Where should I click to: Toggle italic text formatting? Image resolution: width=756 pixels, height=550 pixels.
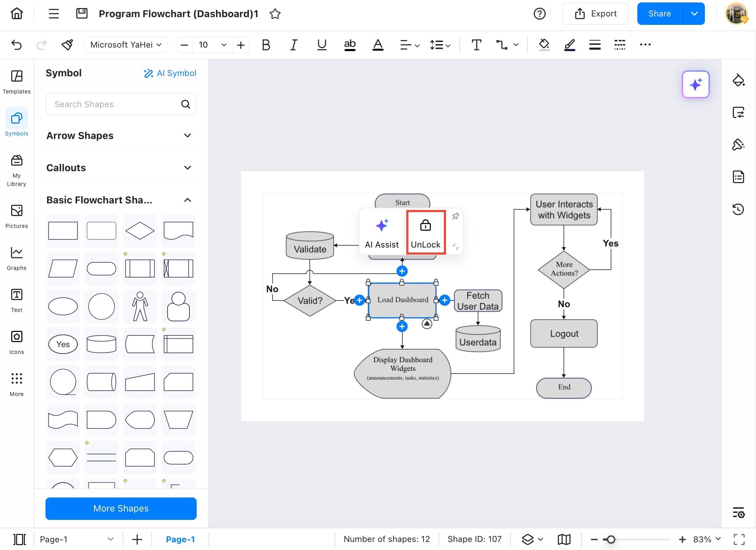click(x=294, y=45)
